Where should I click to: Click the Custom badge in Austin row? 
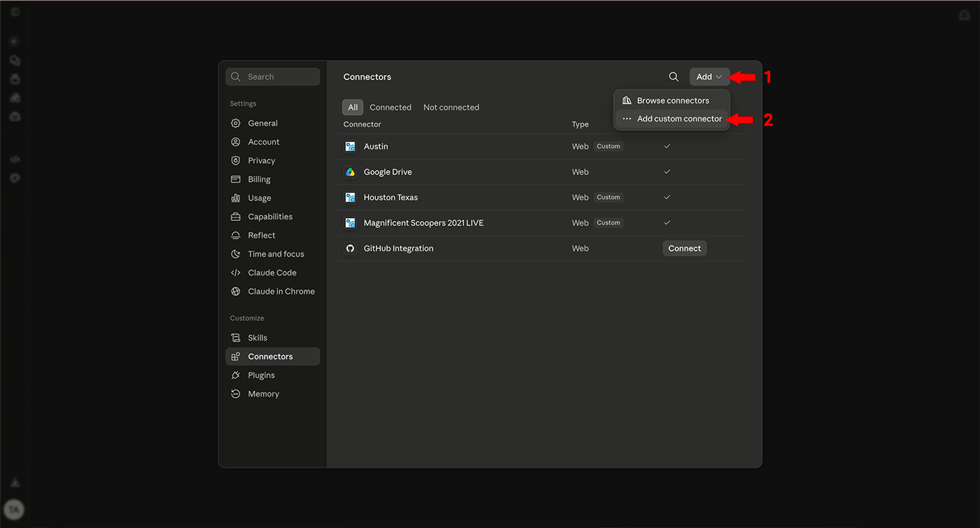point(608,147)
